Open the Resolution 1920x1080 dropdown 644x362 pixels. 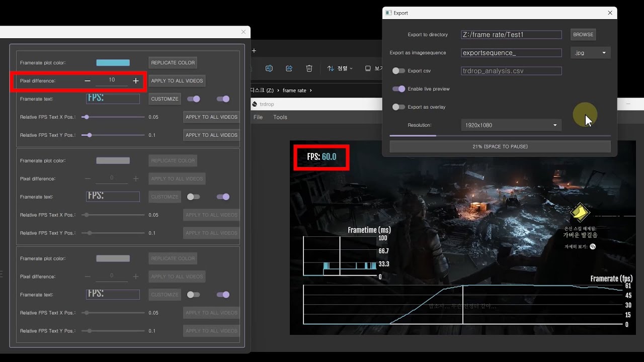pyautogui.click(x=511, y=125)
